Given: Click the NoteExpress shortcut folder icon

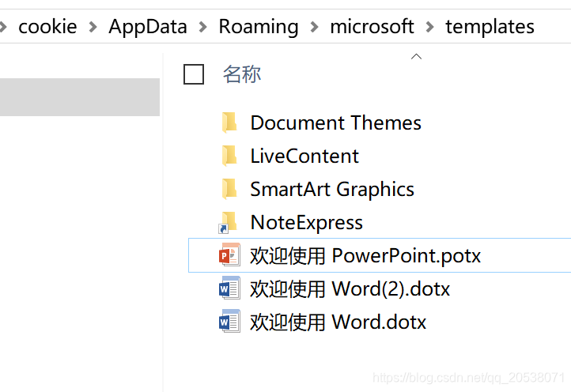Looking at the screenshot, I should point(229,222).
